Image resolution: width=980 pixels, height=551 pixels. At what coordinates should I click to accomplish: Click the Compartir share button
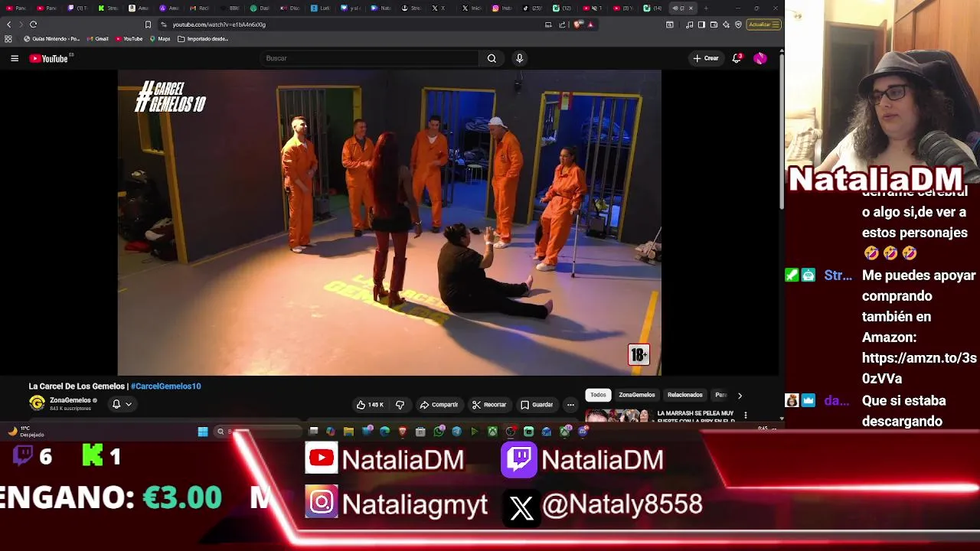click(439, 405)
